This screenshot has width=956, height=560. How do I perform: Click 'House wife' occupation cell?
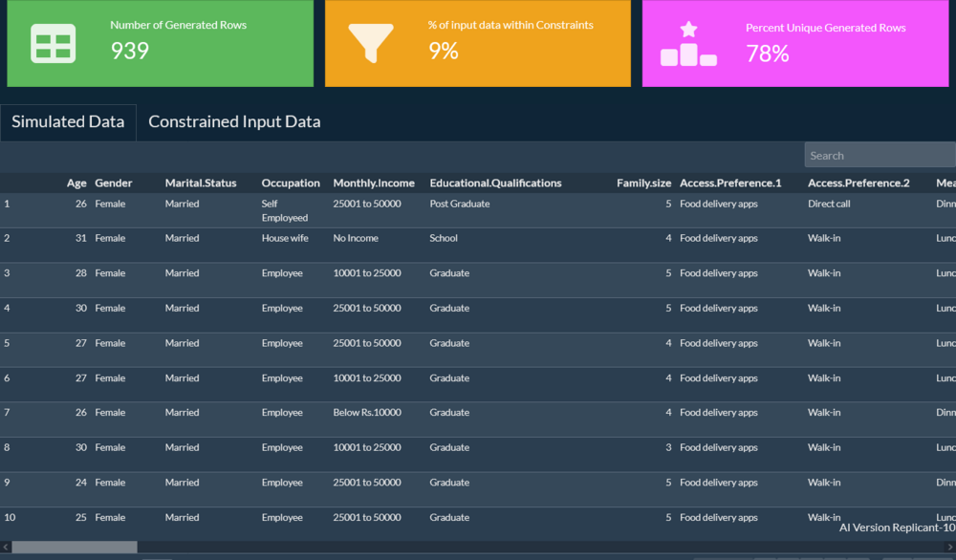click(x=285, y=238)
